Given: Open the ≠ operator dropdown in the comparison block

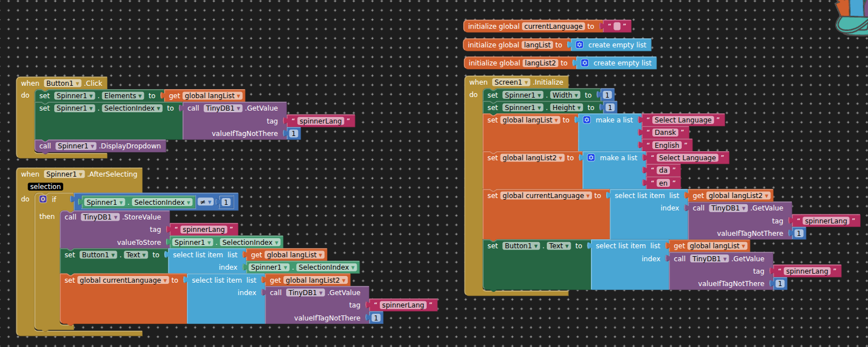Looking at the screenshot, I should (205, 202).
